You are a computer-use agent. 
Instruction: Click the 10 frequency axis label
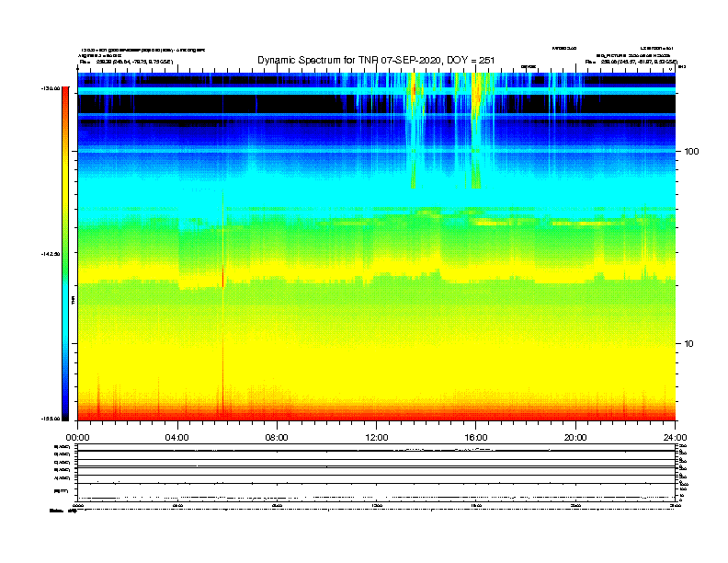click(x=688, y=344)
